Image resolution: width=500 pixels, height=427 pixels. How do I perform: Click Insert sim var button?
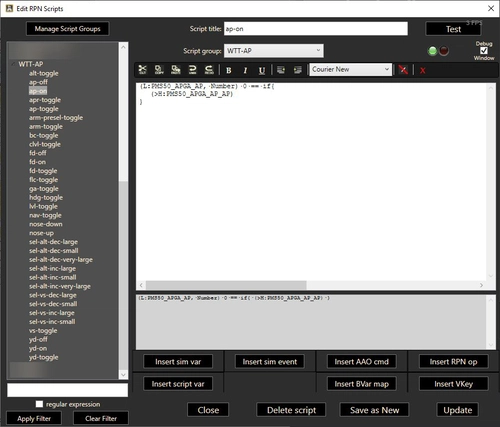click(178, 362)
